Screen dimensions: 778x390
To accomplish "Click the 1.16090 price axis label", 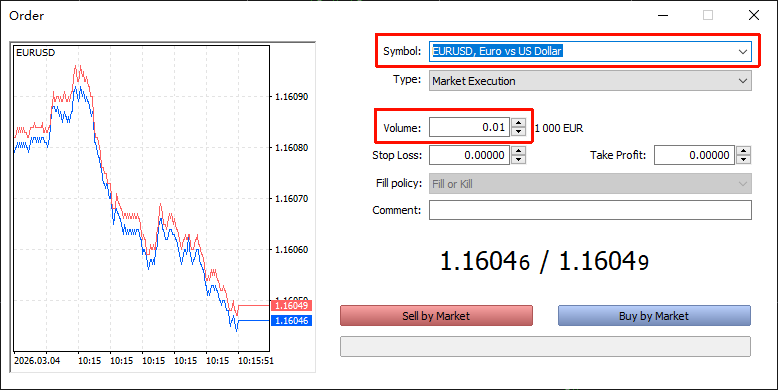I will point(291,96).
